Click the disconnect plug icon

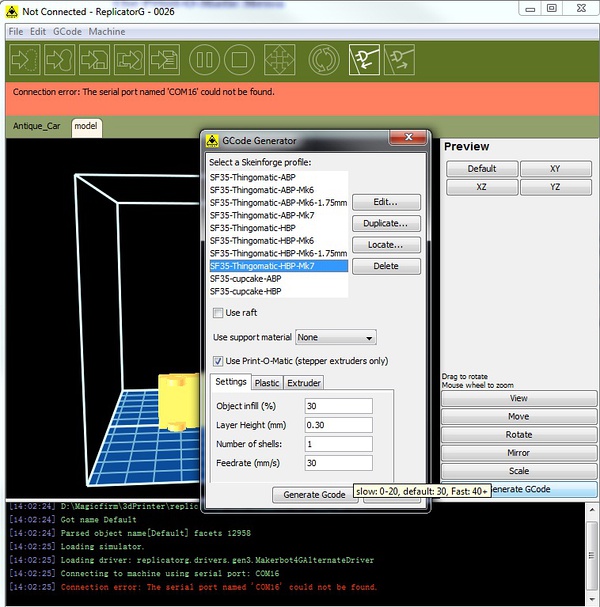point(401,60)
